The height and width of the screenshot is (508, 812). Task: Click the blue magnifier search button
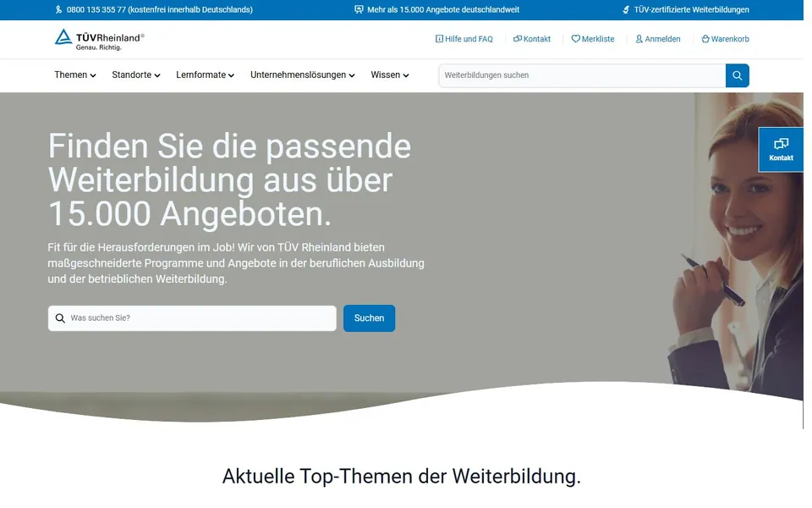click(x=738, y=75)
